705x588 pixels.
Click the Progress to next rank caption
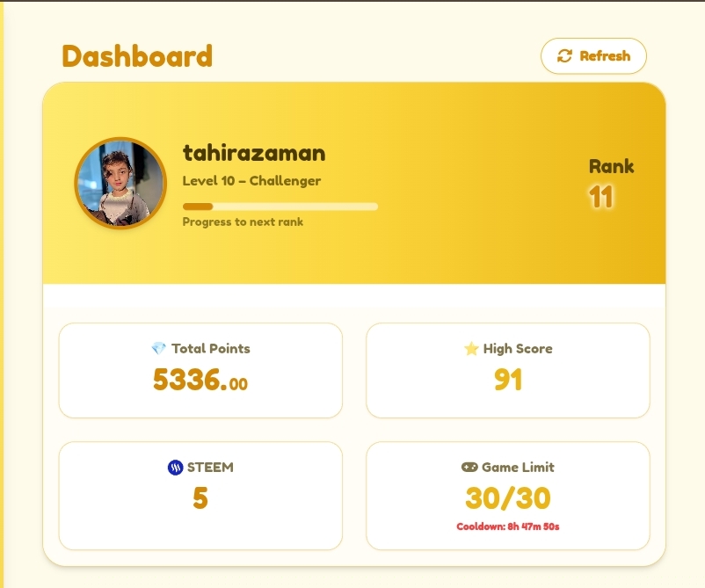[x=243, y=222]
